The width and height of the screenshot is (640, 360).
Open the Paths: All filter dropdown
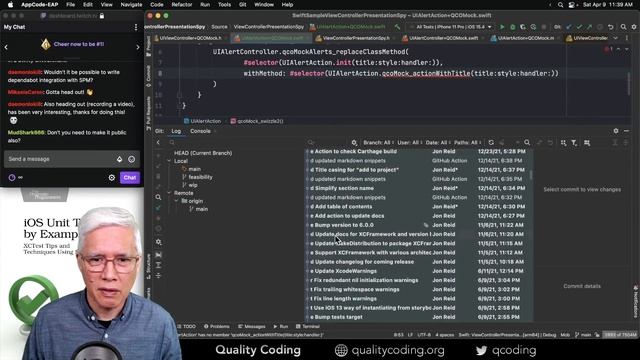[x=467, y=142]
